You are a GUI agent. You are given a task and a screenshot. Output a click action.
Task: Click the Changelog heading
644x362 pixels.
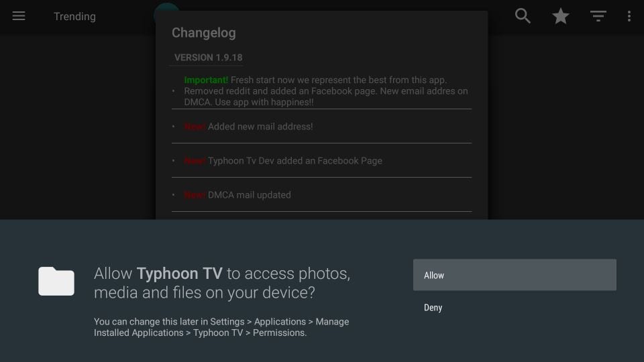[x=204, y=33]
